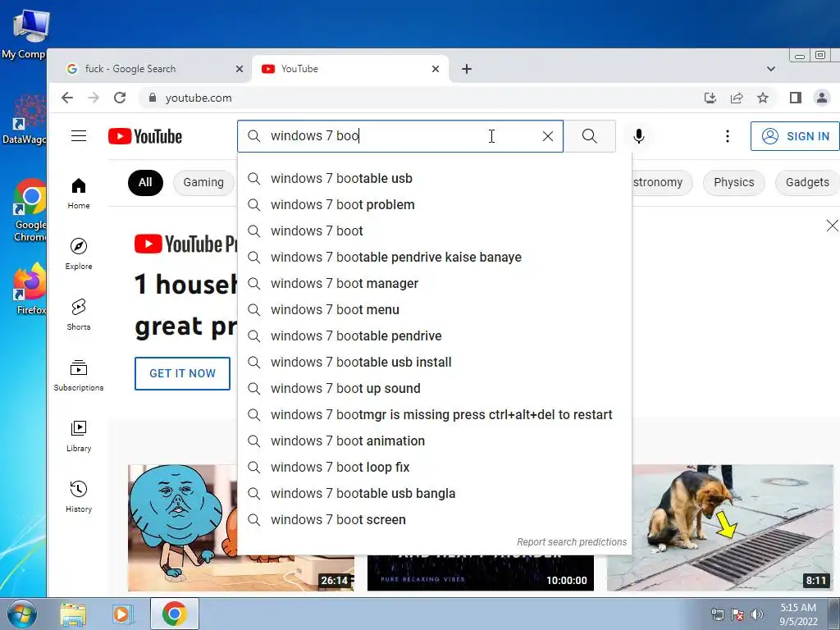Click inside the YouTube search field

[400, 136]
